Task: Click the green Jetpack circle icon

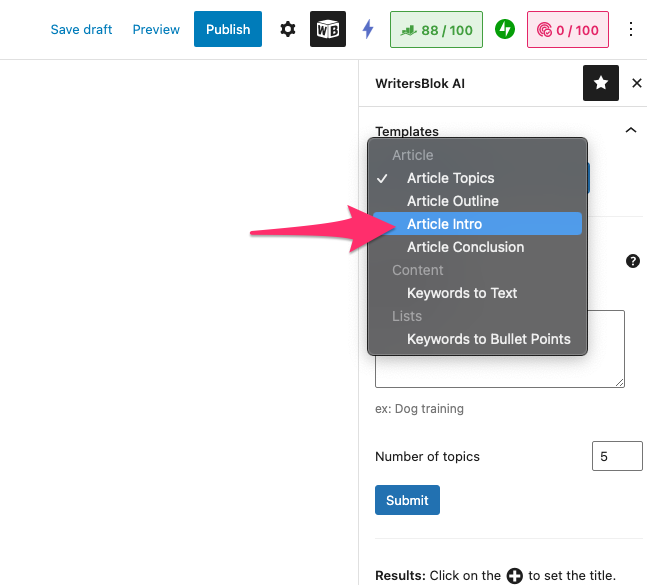Action: coord(505,29)
